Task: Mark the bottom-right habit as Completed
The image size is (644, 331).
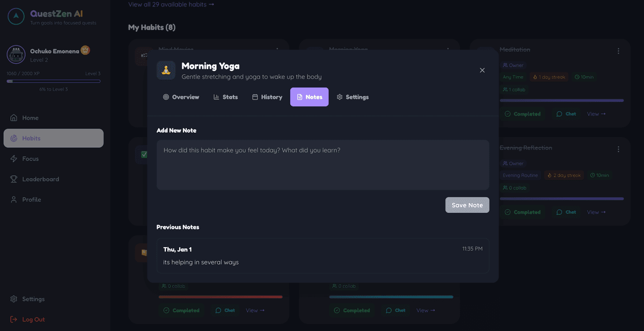Action: (x=352, y=310)
